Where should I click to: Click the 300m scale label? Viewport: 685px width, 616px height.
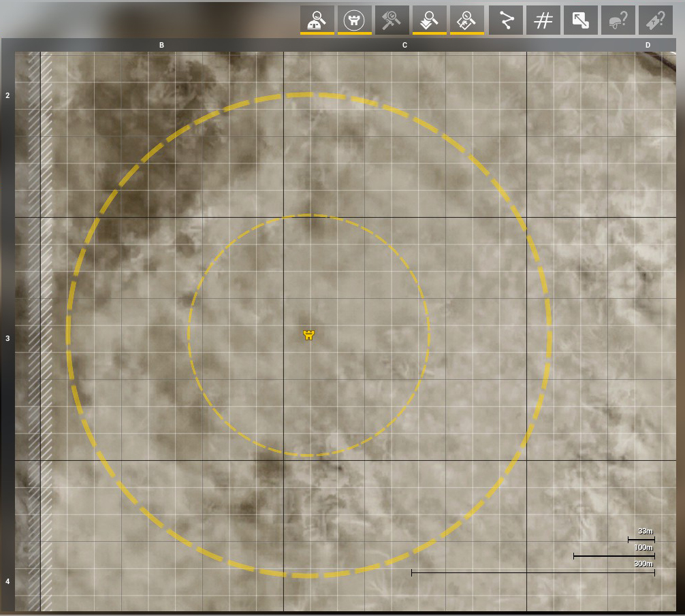(643, 564)
